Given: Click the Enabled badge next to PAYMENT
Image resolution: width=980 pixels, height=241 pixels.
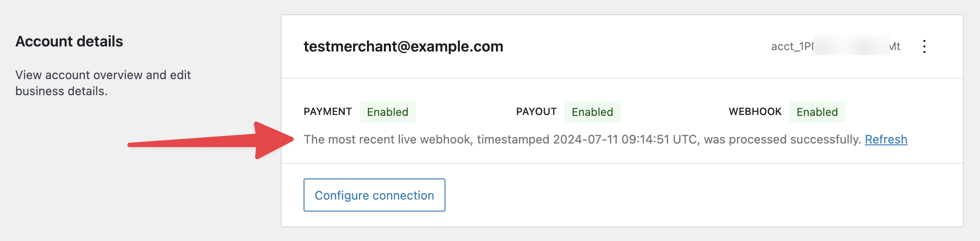Looking at the screenshot, I should point(388,112).
